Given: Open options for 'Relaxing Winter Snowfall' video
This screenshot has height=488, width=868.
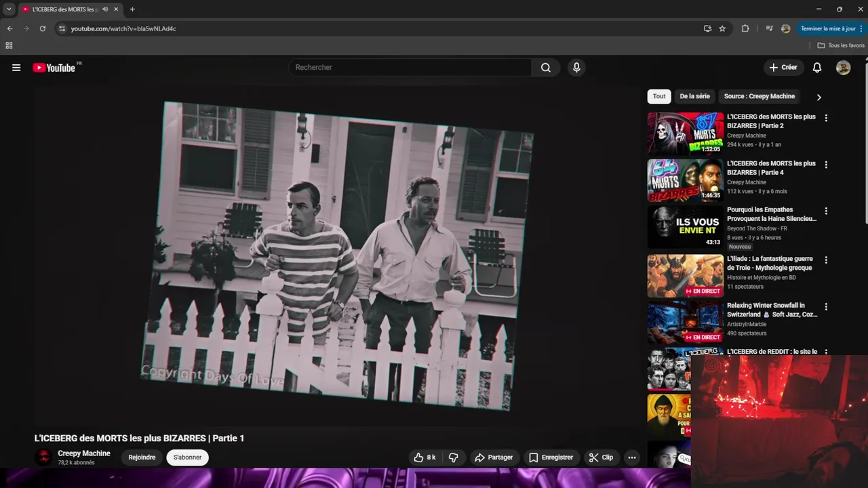Looking at the screenshot, I should [826, 307].
